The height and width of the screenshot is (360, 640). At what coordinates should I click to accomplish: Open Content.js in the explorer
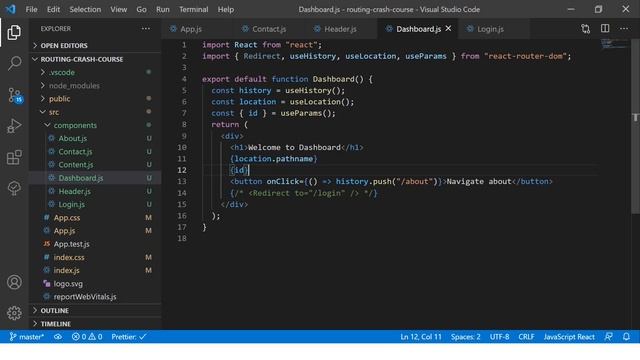pyautogui.click(x=95, y=165)
